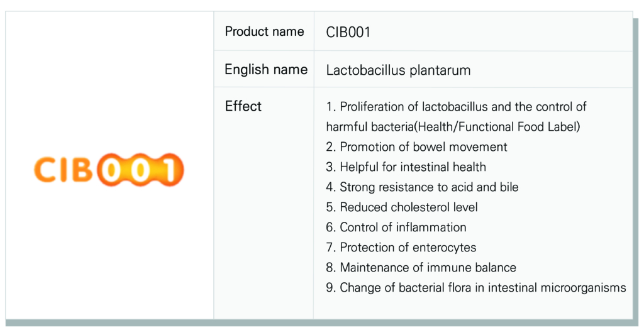The image size is (644, 335).
Task: Click the CIB001 product name value
Action: [x=348, y=32]
